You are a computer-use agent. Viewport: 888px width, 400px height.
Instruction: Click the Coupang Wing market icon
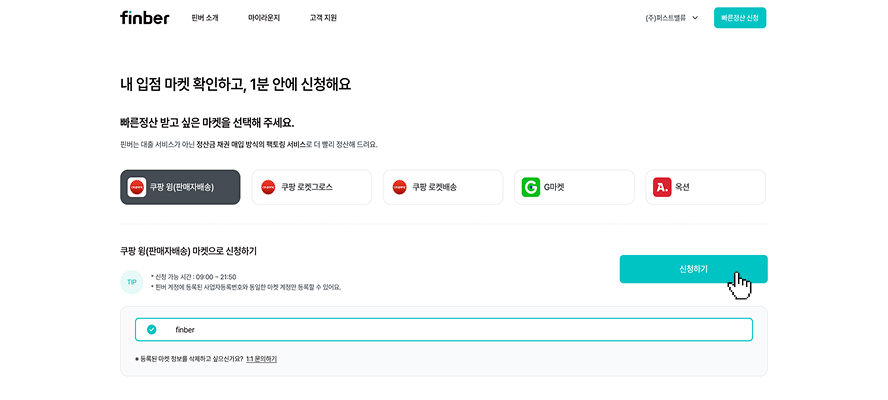click(137, 187)
